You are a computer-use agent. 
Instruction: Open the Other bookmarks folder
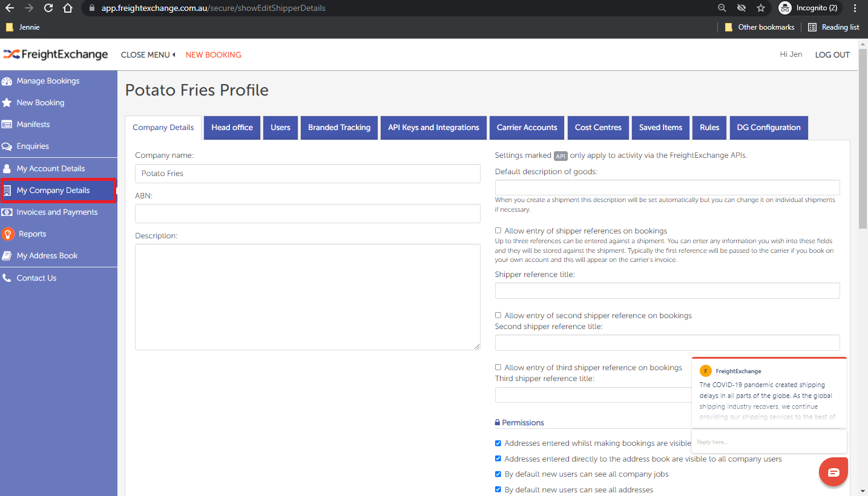[759, 27]
